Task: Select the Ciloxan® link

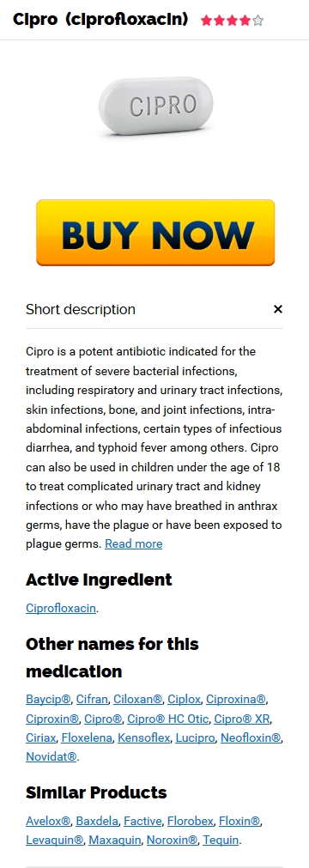Action: (138, 699)
